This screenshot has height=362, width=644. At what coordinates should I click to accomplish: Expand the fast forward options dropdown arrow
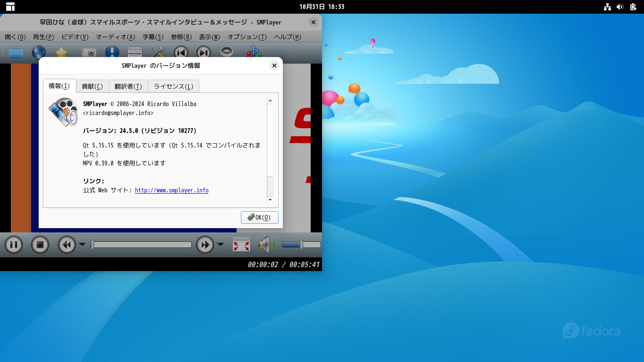point(220,244)
